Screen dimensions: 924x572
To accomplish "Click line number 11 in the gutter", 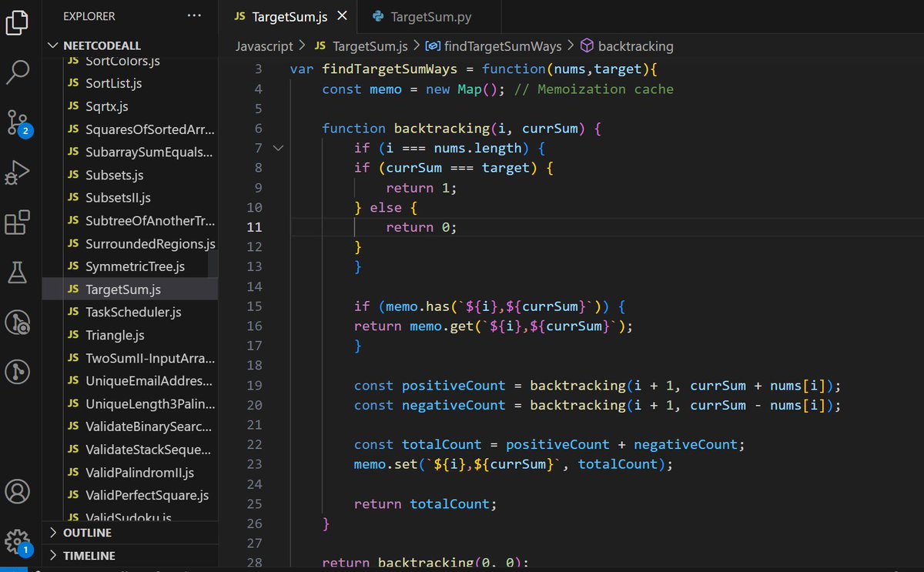I will [x=254, y=227].
